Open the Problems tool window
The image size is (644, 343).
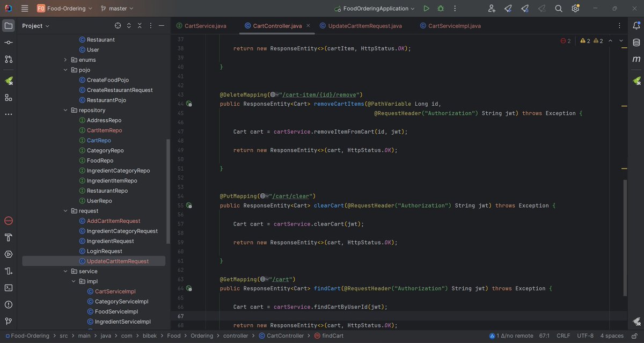[x=9, y=304]
